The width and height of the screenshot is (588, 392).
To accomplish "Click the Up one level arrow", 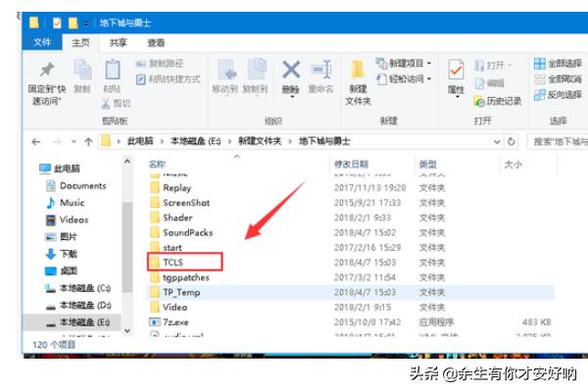I will [x=85, y=141].
